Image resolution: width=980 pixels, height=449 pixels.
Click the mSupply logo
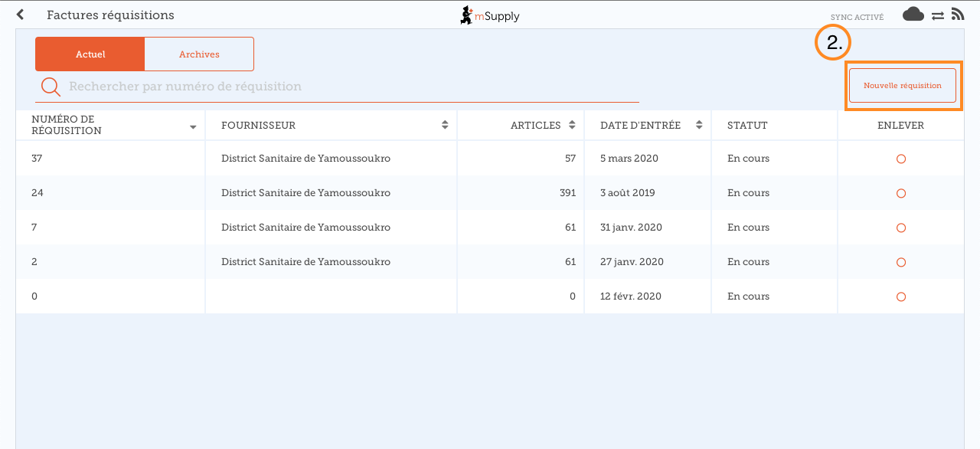click(489, 15)
